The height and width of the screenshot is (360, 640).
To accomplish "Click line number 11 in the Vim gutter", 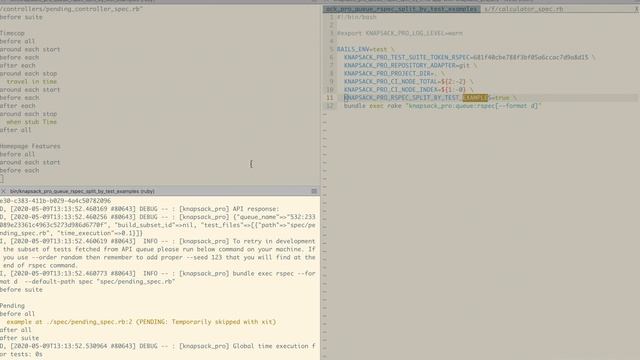I will tap(330, 98).
